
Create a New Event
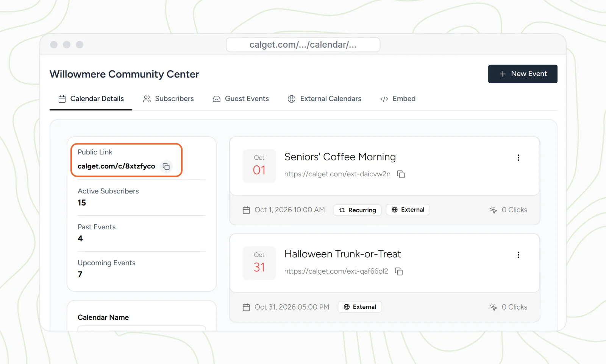(523, 74)
